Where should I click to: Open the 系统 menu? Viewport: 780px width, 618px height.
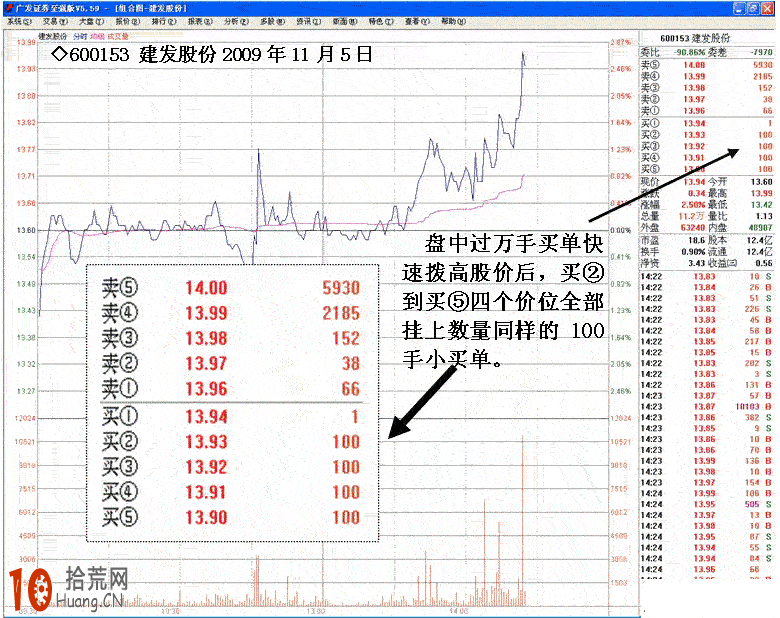[x=19, y=21]
